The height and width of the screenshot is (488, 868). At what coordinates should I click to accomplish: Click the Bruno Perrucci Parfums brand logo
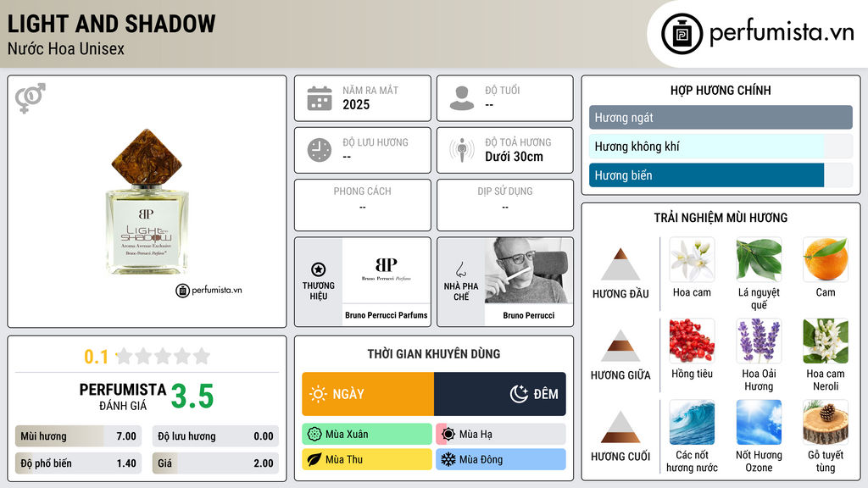[387, 270]
